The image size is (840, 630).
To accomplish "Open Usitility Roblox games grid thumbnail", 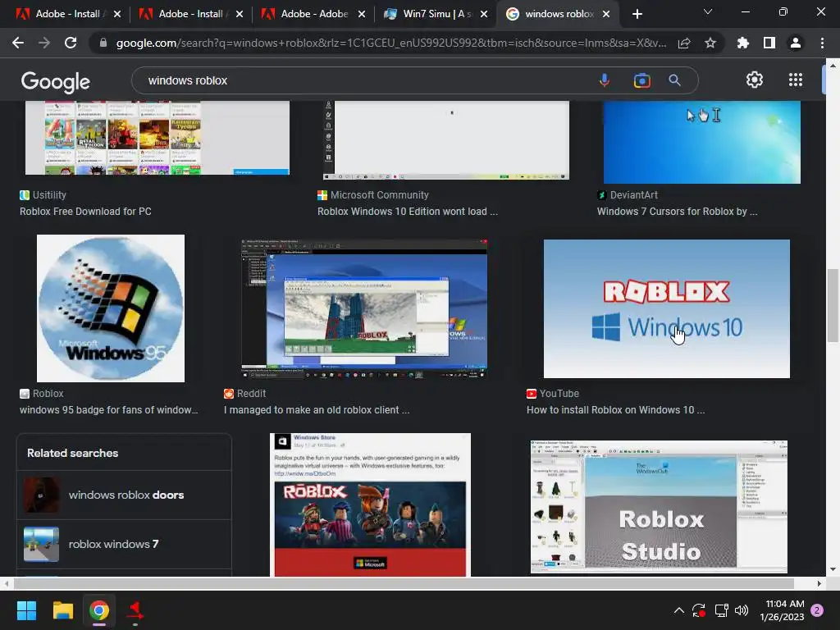I will [x=157, y=138].
